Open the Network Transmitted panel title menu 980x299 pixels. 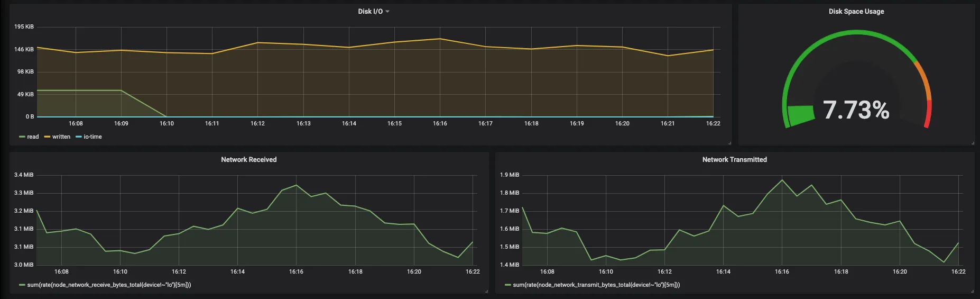734,159
